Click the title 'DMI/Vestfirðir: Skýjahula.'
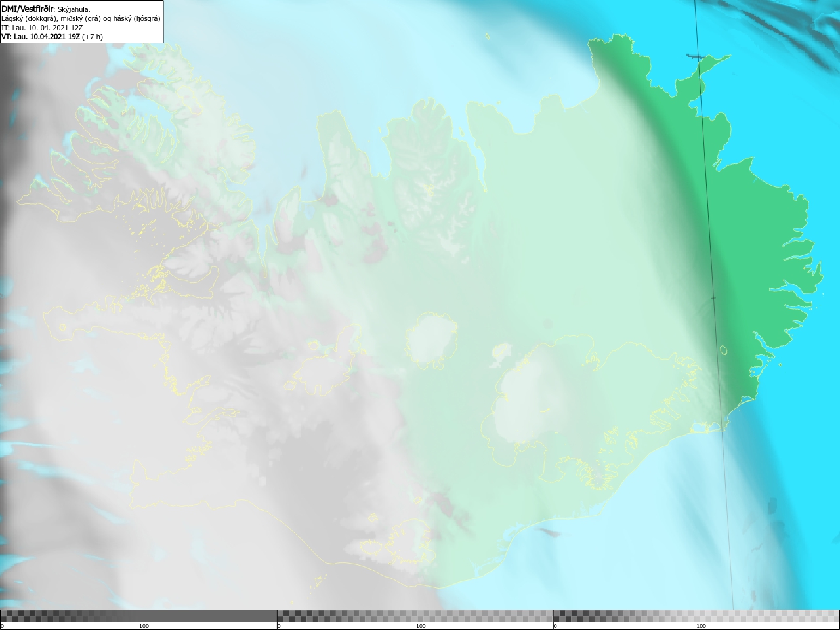 point(46,9)
